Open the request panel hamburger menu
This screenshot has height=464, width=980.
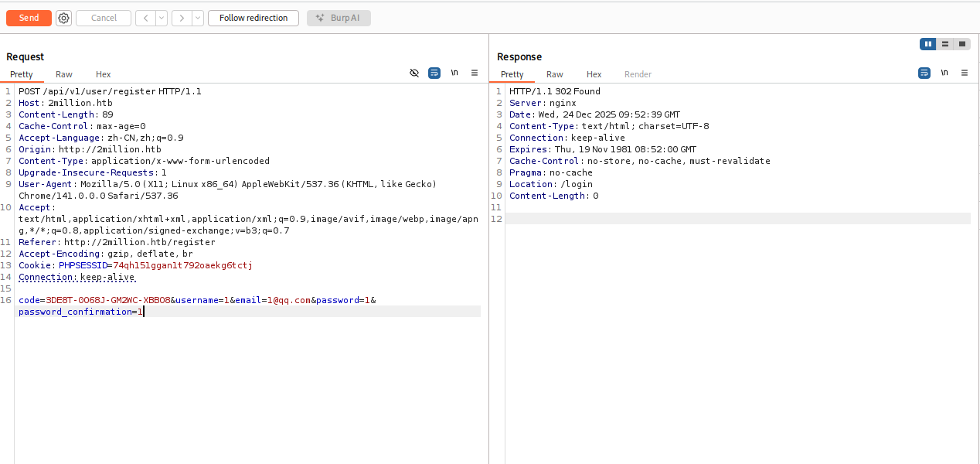tap(475, 73)
